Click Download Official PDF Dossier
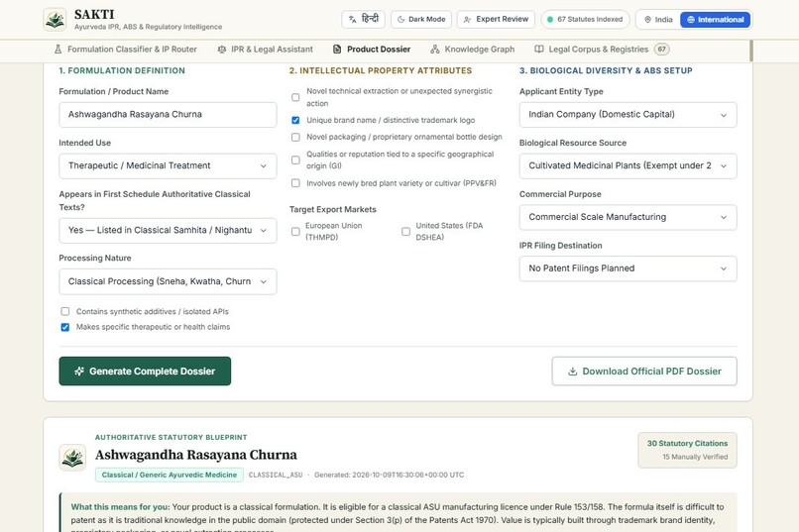Screen dimensions: 799x532 tap(644, 372)
